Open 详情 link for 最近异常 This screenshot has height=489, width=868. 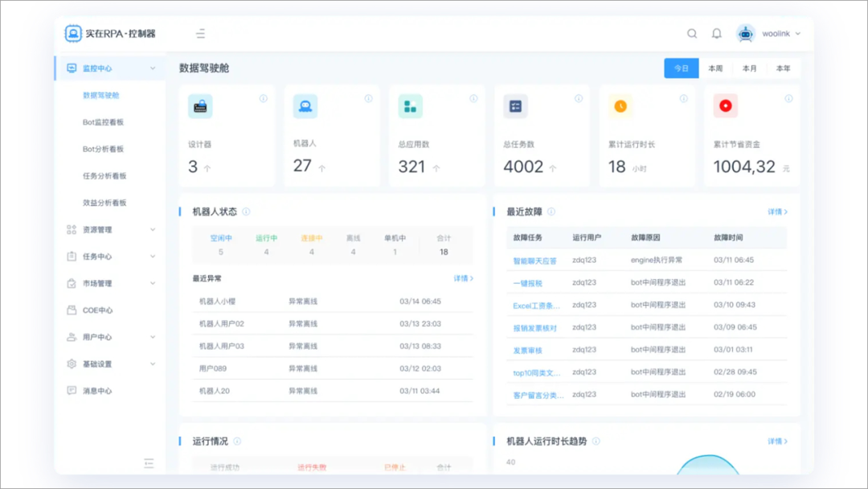[464, 278]
